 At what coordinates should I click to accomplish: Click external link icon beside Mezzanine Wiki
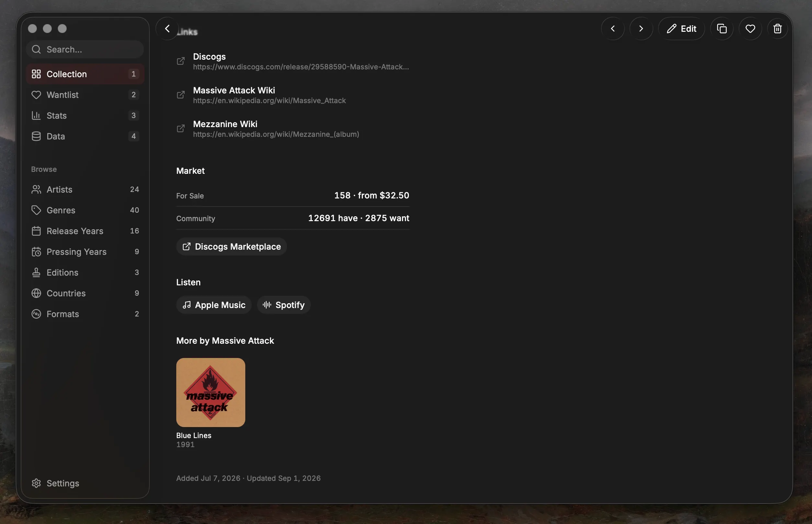point(180,128)
